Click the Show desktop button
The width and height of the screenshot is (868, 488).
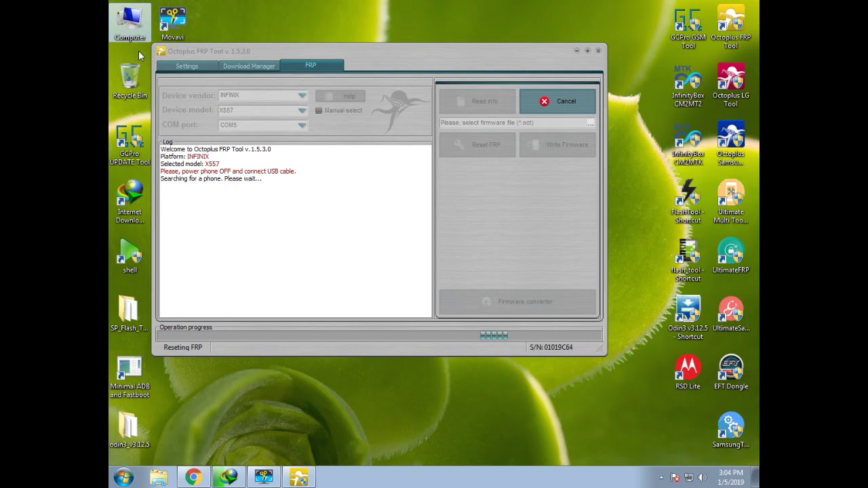tap(755, 477)
